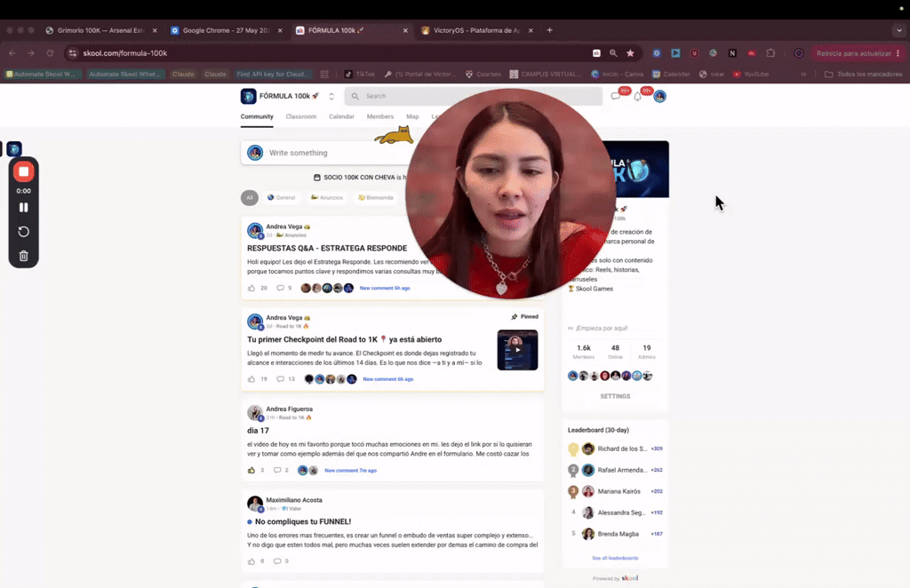Viewport: 910px width, 588px height.
Task: Expand the tab search dropdown arrow
Action: pos(899,30)
